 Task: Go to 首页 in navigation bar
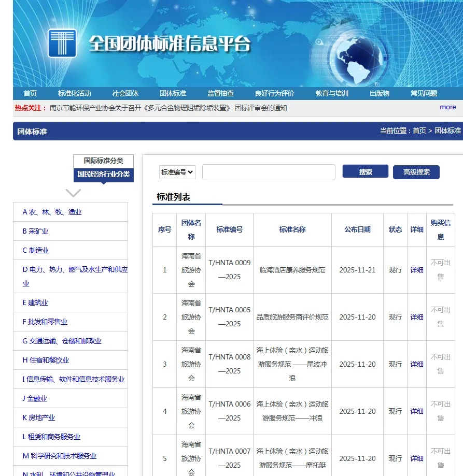[x=30, y=93]
